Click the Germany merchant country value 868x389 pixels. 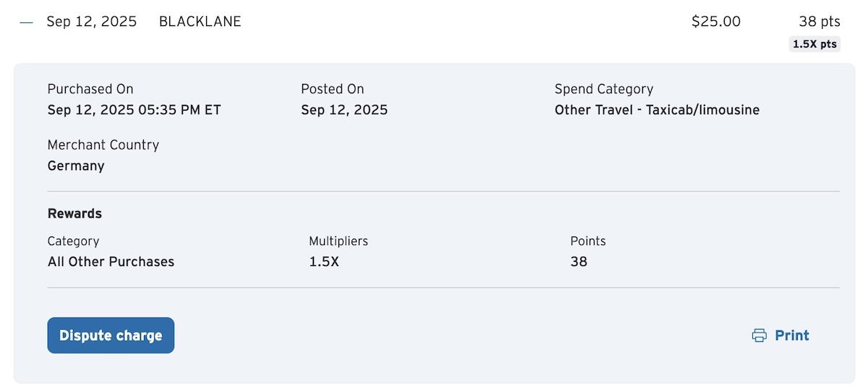76,166
